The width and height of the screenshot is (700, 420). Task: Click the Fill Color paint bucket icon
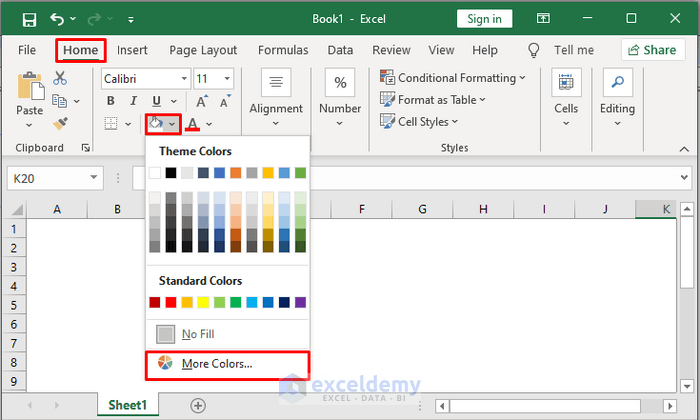click(156, 123)
